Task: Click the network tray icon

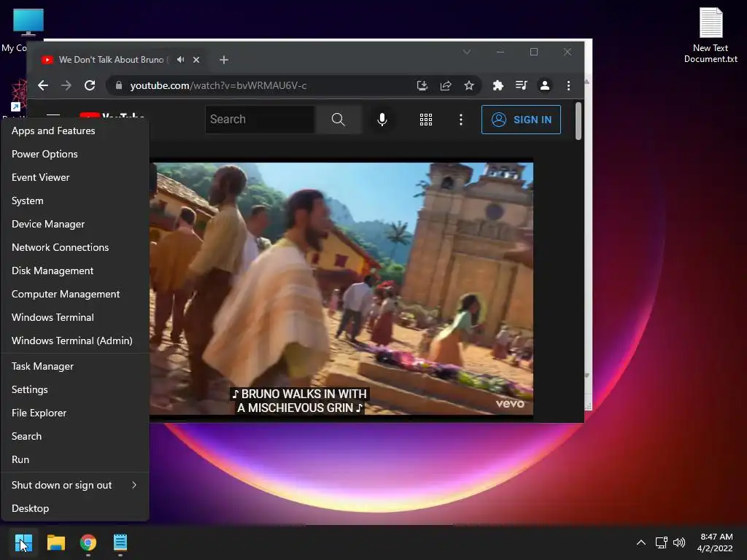Action: [x=661, y=542]
